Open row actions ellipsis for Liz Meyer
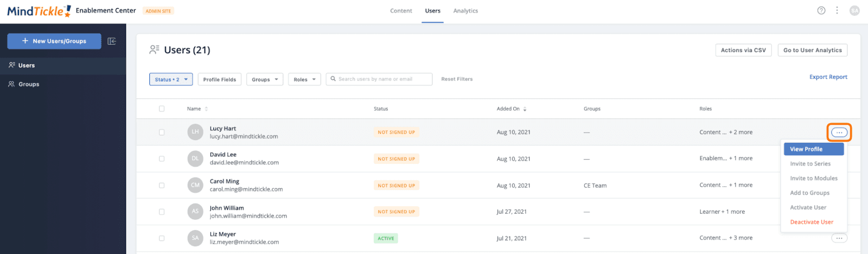The height and width of the screenshot is (254, 868). [x=839, y=238]
